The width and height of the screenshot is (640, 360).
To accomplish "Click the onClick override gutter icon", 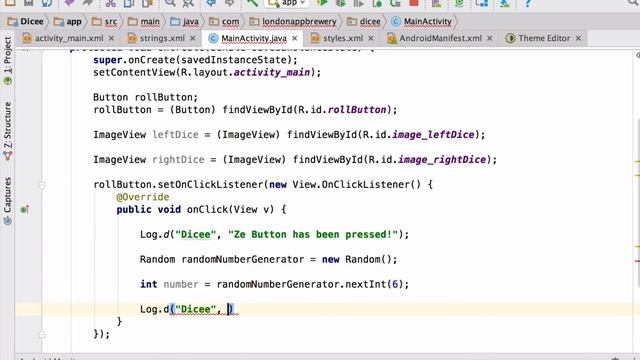I will (24, 209).
